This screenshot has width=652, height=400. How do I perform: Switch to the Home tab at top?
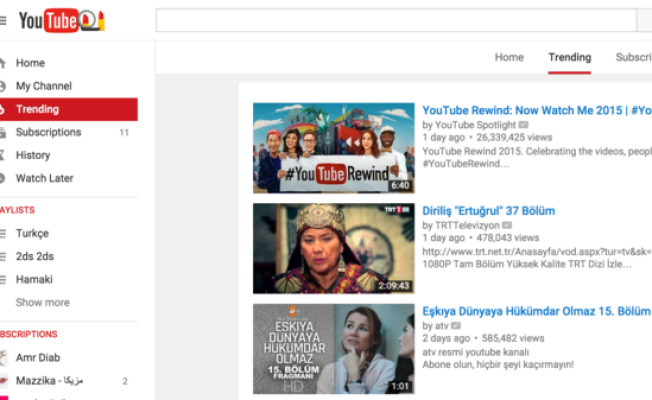[509, 57]
